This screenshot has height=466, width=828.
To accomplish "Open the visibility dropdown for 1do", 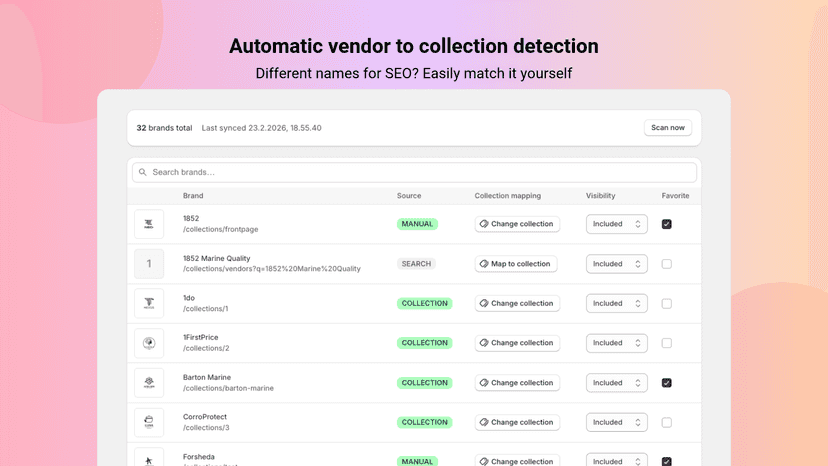I will click(616, 303).
